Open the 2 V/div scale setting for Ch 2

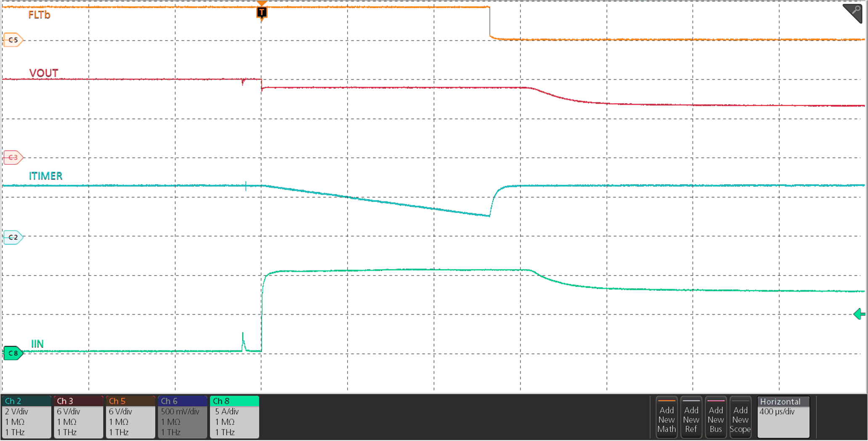tap(17, 412)
